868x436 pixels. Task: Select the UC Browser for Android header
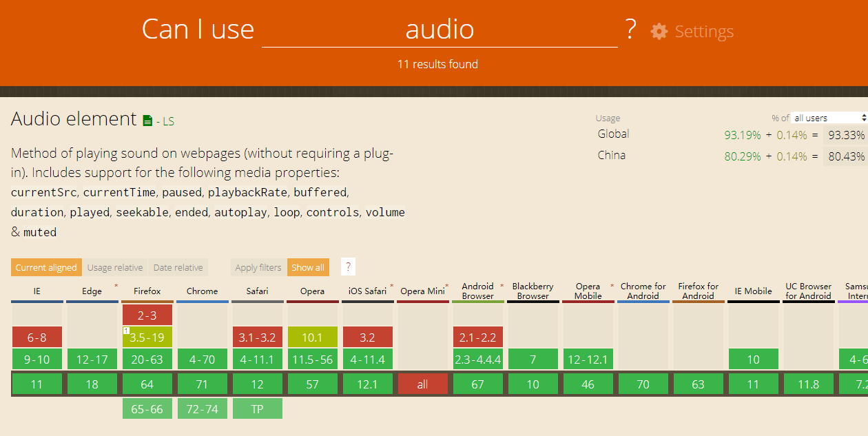[808, 291]
